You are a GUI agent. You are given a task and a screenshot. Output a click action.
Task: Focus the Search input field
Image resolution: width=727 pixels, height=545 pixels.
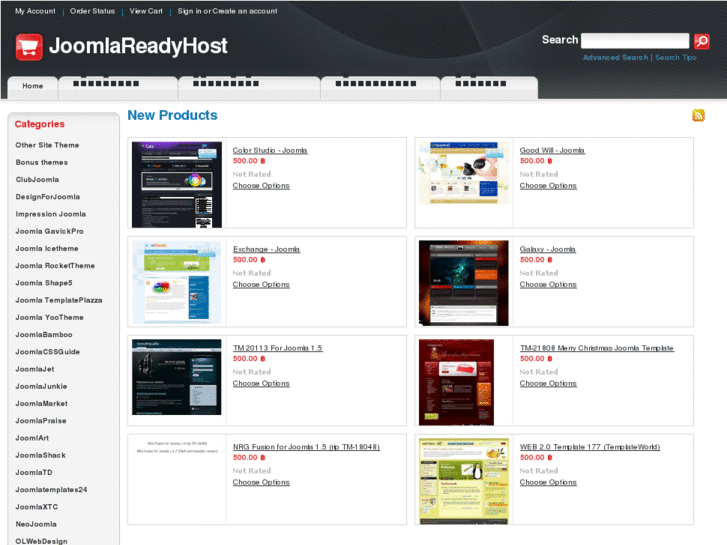pos(635,41)
